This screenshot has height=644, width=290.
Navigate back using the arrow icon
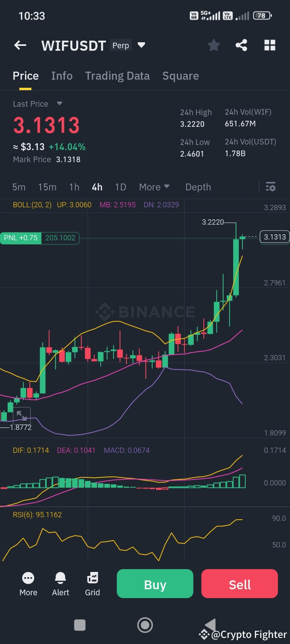(20, 45)
